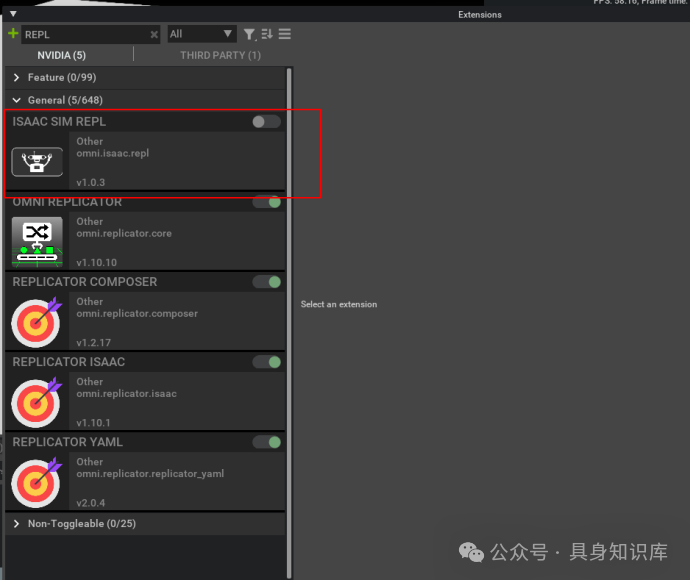Click the Replicator Composer target icon
The width and height of the screenshot is (690, 580).
pos(37,321)
